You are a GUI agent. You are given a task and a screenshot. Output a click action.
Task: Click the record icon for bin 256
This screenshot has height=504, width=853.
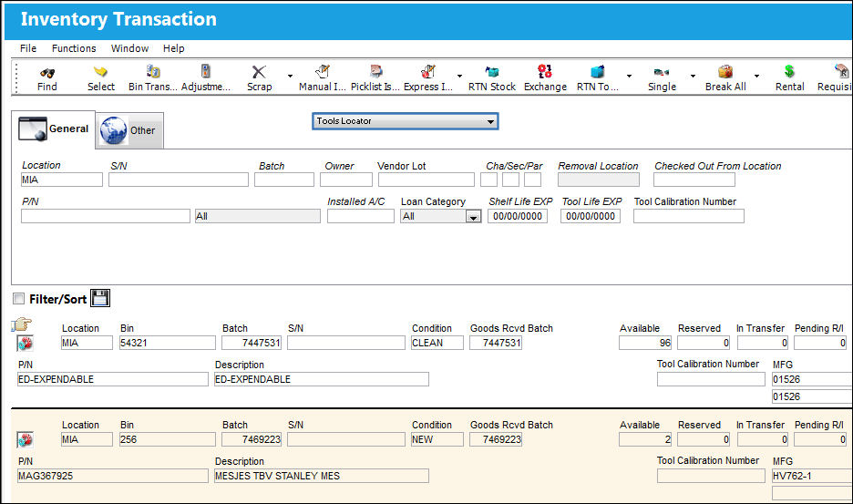(x=25, y=440)
